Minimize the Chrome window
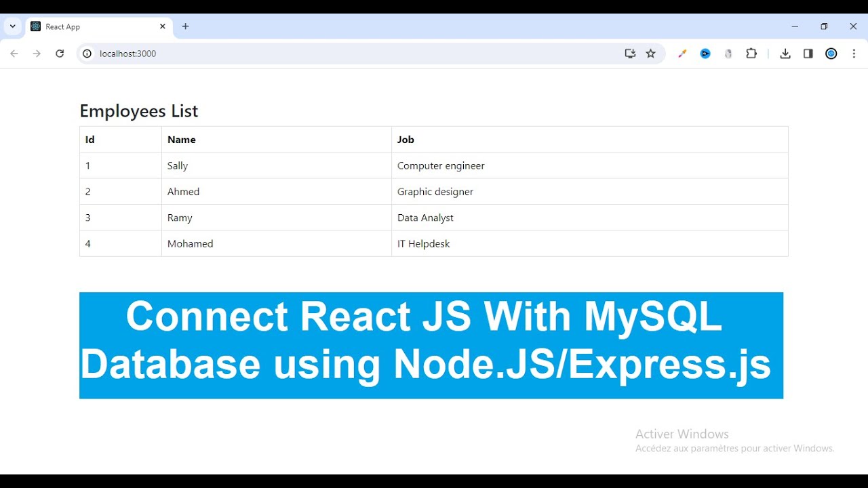Image resolution: width=868 pixels, height=488 pixels. click(795, 26)
